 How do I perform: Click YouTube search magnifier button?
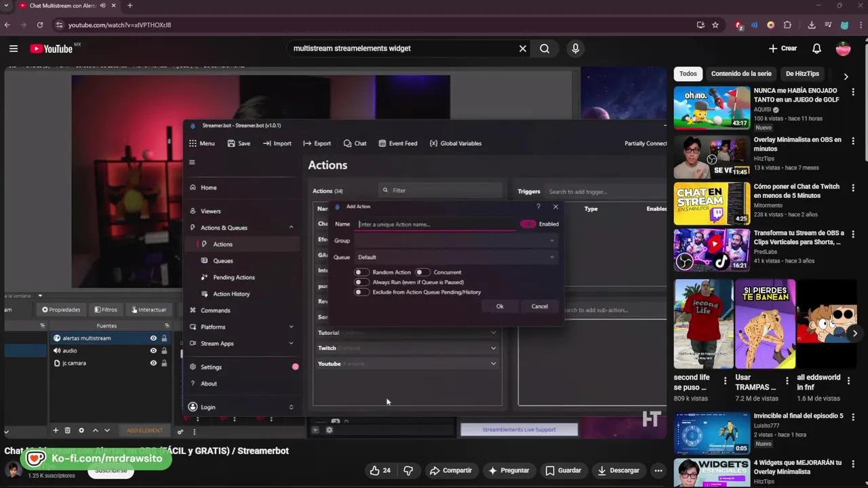point(545,48)
